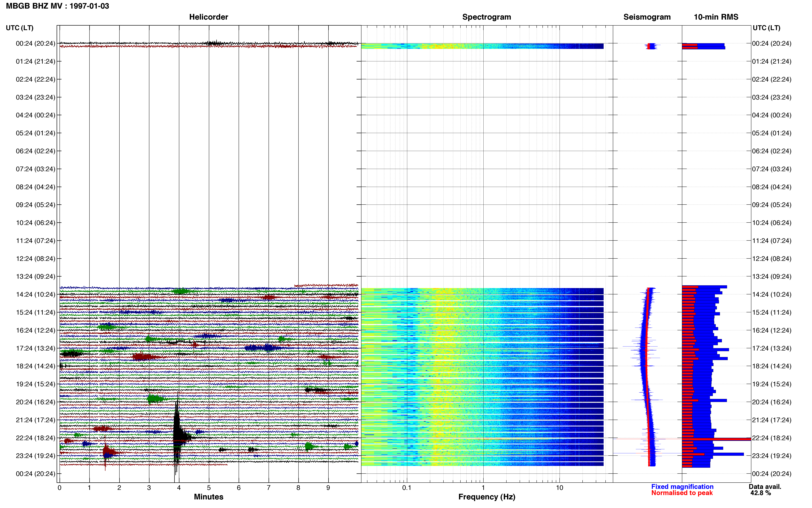Viewport: 812px width, 508px height.
Task: Click left axis label '13:24 (09:24)'
Action: point(36,277)
